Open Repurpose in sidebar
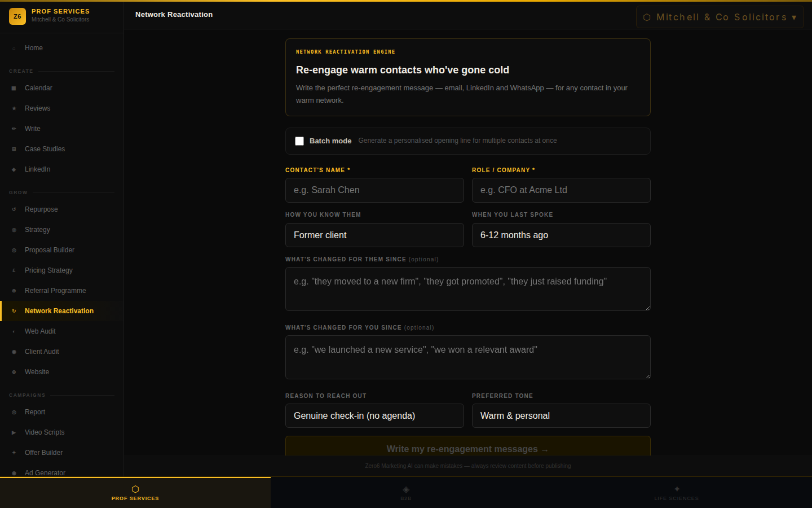This screenshot has width=812, height=508. [x=62, y=209]
